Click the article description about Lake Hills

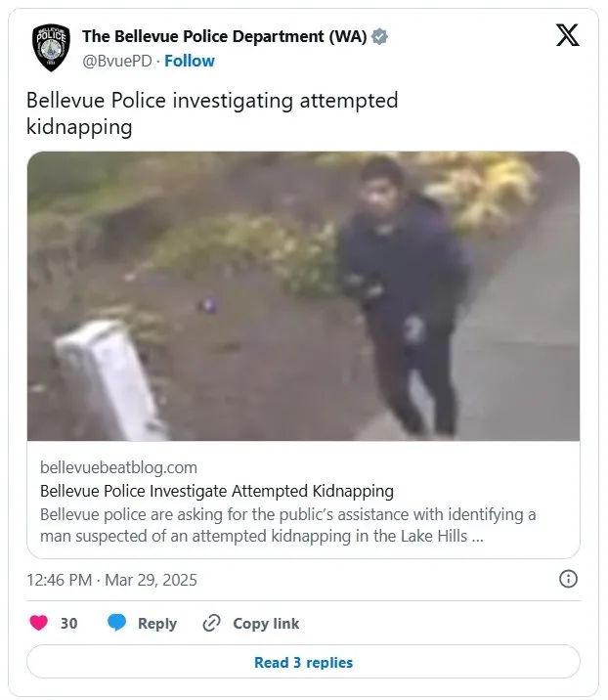(x=288, y=525)
